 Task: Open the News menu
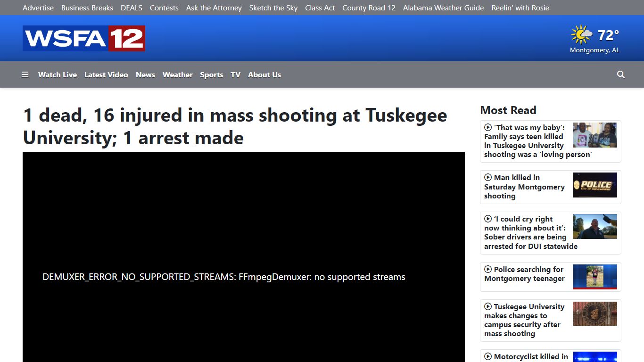(x=145, y=74)
